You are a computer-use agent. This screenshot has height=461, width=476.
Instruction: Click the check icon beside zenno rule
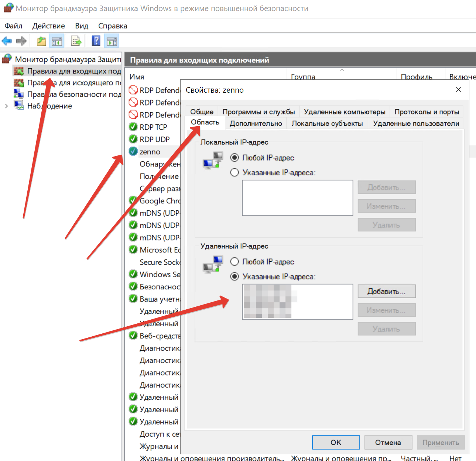tap(133, 151)
